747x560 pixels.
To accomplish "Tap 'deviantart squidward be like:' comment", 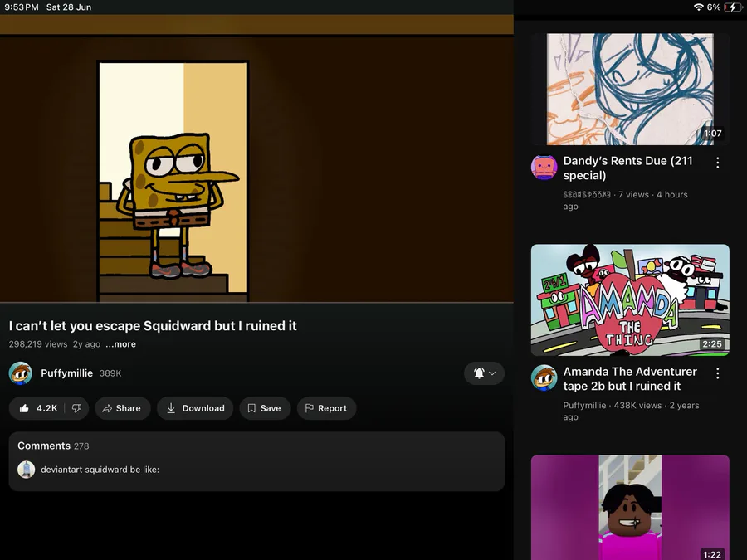I will click(100, 470).
